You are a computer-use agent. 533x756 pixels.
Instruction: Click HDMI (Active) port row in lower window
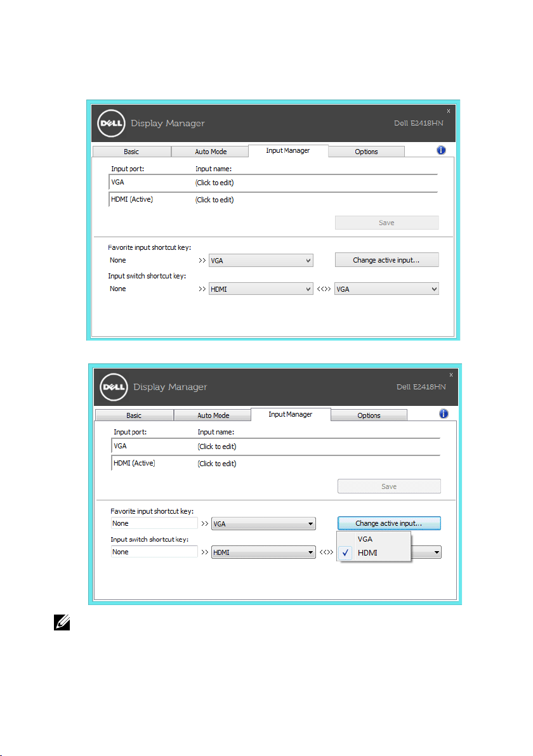(275, 464)
